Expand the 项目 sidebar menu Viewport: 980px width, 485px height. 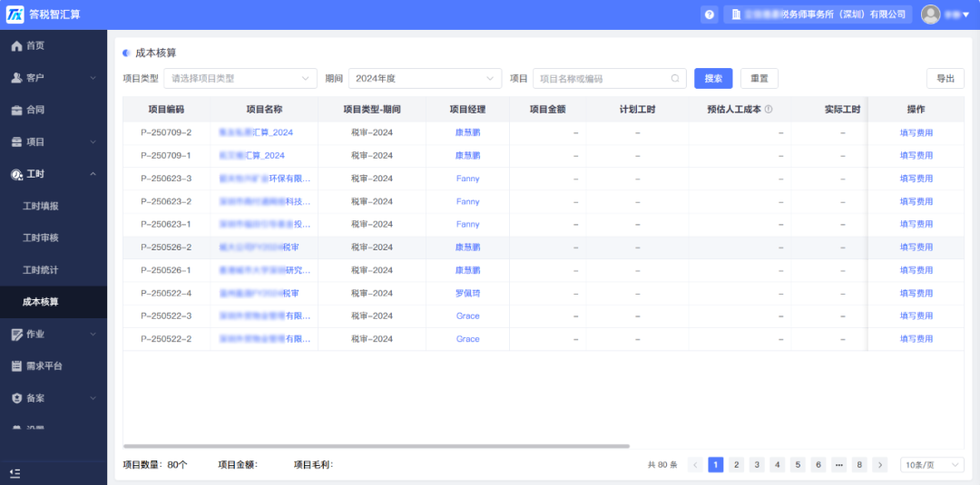click(54, 141)
